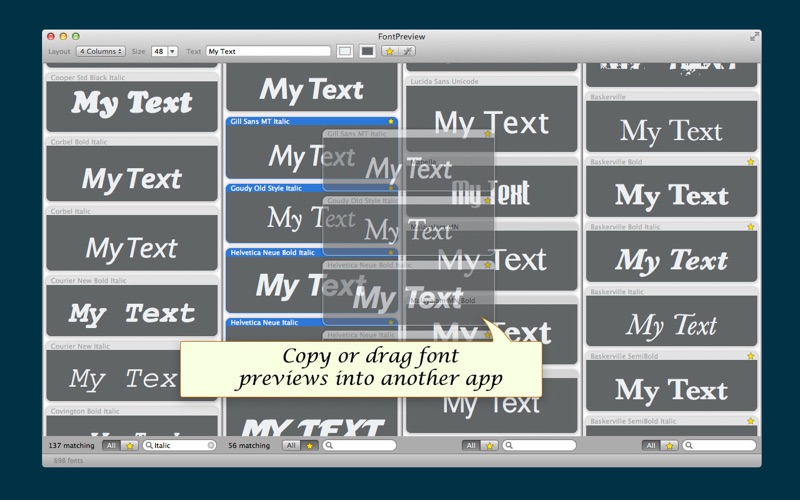Open the Layout 4 Columns dropdown
This screenshot has width=800, height=500.
(x=101, y=51)
